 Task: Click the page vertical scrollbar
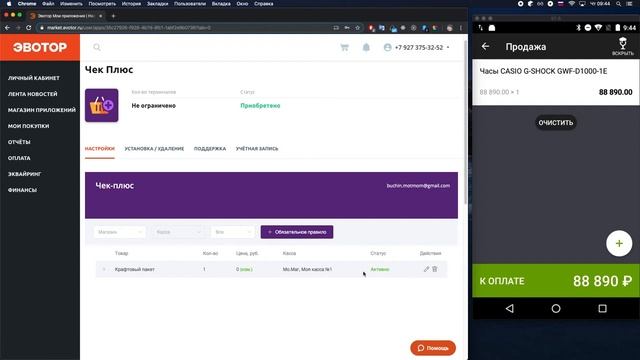click(x=465, y=122)
